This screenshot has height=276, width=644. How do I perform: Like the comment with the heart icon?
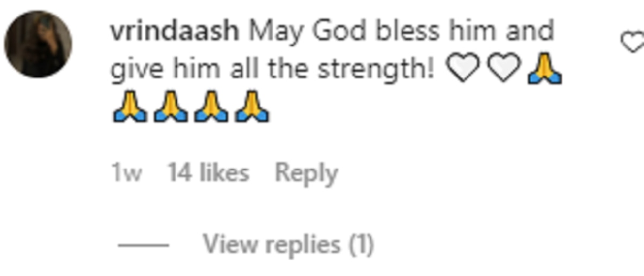coord(633,42)
